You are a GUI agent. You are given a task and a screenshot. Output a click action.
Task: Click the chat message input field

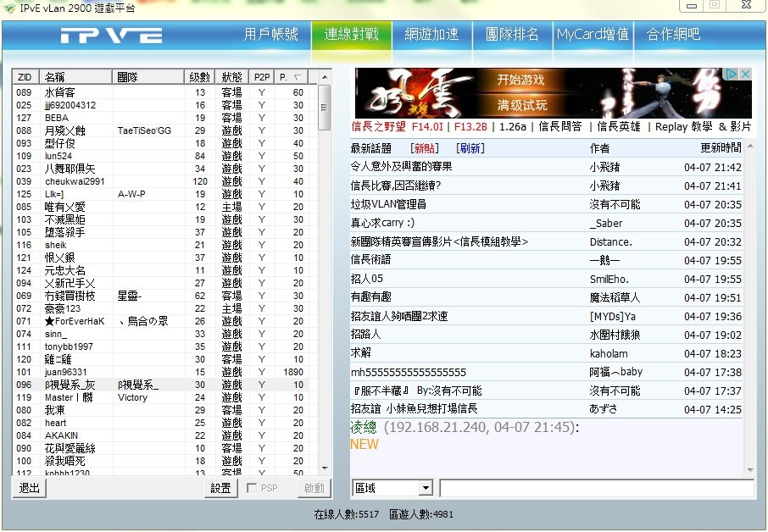[x=596, y=488]
